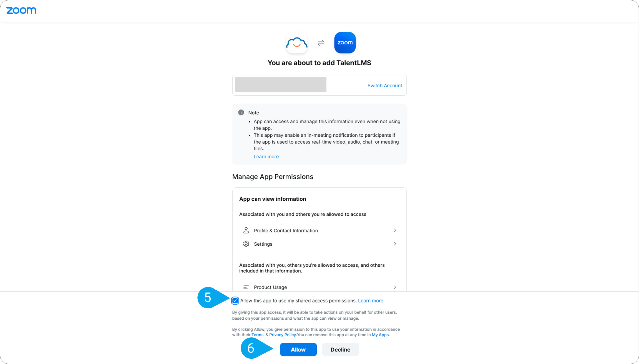Image resolution: width=639 pixels, height=364 pixels.
Task: Click the Product Usage lines icon
Action: (246, 287)
